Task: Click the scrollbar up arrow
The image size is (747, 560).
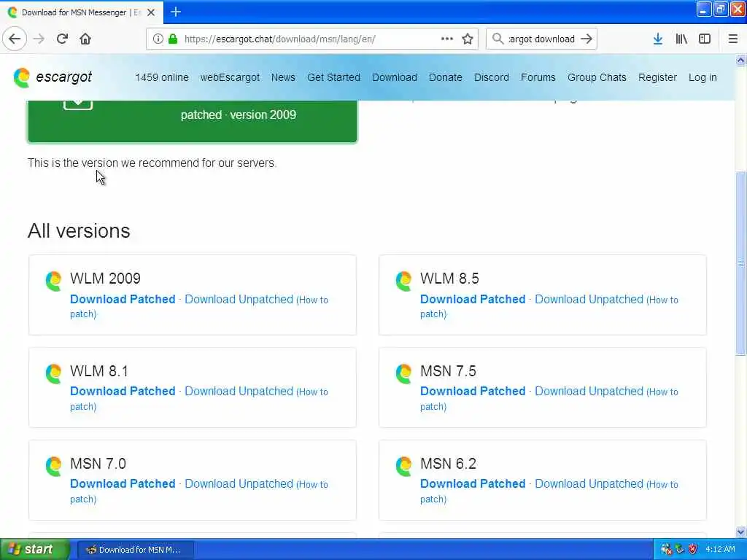Action: (741, 61)
